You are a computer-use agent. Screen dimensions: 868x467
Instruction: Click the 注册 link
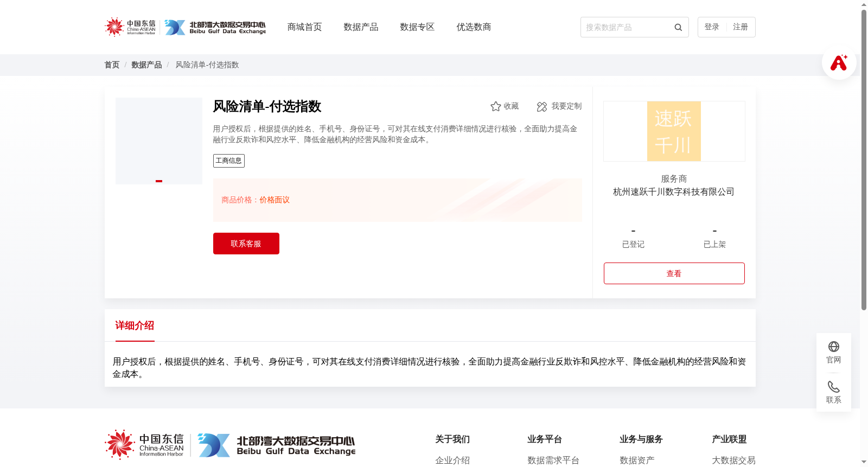741,27
